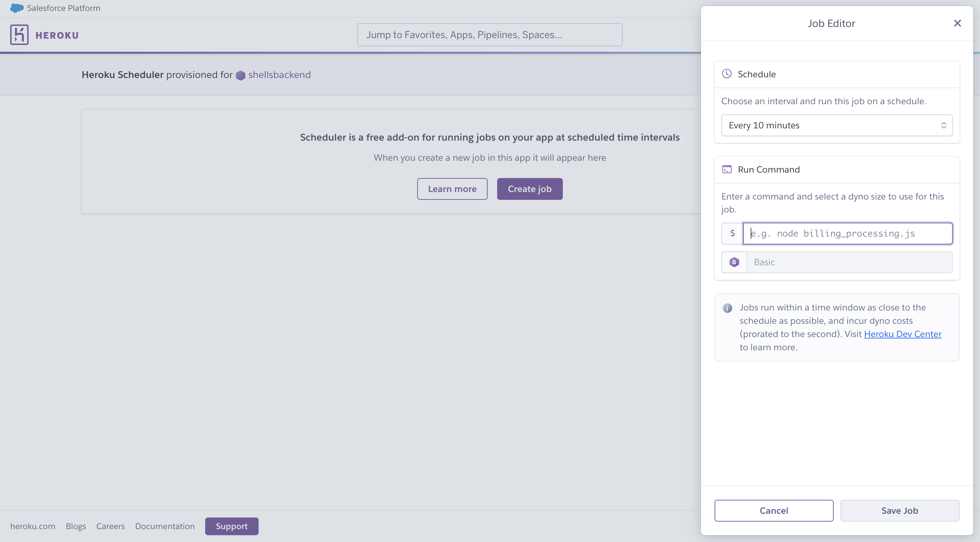This screenshot has height=542, width=980.
Task: Click the Heroku logo icon
Action: (x=19, y=35)
